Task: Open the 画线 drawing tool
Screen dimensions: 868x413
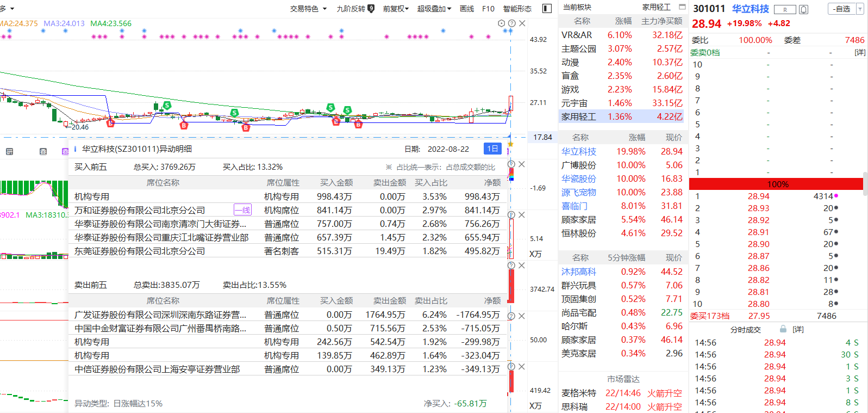Action: [x=467, y=9]
